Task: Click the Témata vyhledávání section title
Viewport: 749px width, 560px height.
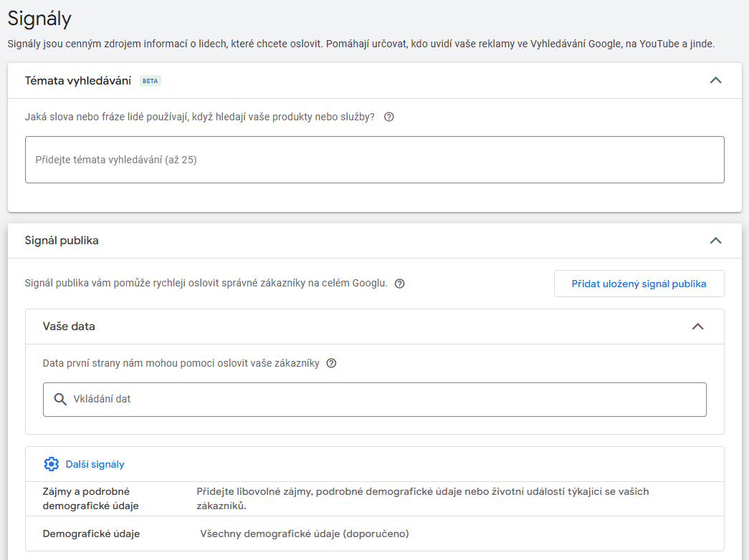Action: (x=77, y=81)
